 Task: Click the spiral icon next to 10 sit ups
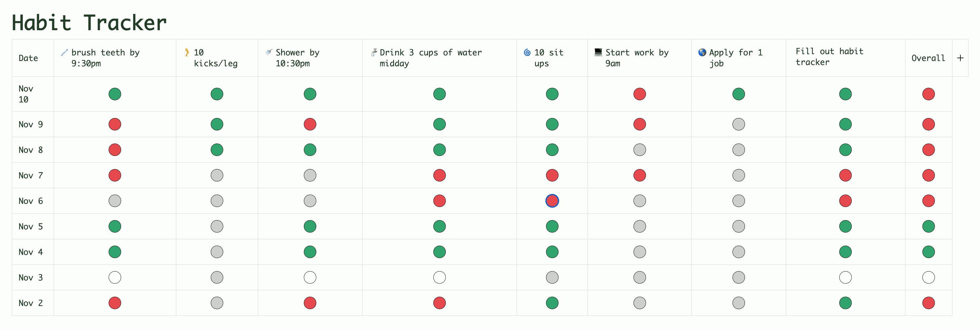[x=527, y=53]
